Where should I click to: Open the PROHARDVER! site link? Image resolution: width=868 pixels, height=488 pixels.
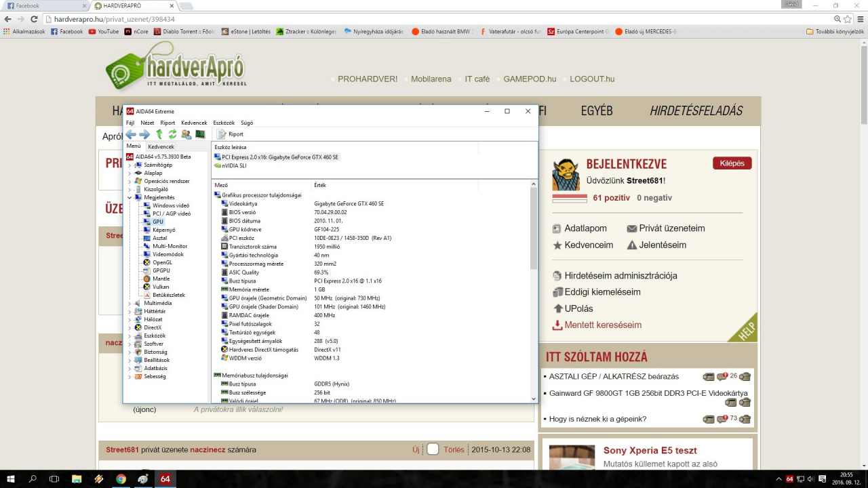368,79
